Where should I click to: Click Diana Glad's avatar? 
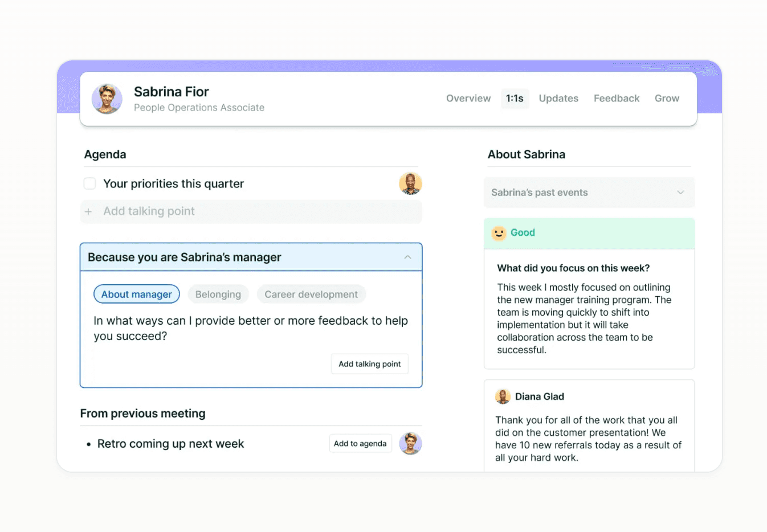point(503,396)
